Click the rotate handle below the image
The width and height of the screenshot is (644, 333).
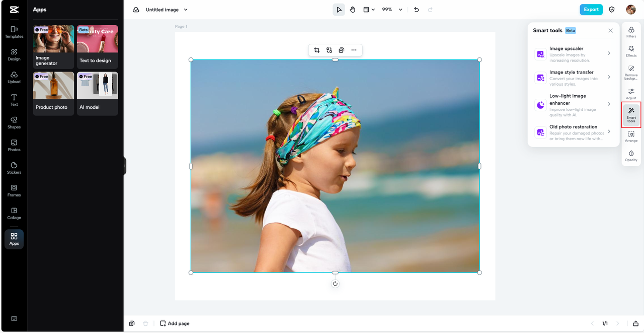coord(335,284)
